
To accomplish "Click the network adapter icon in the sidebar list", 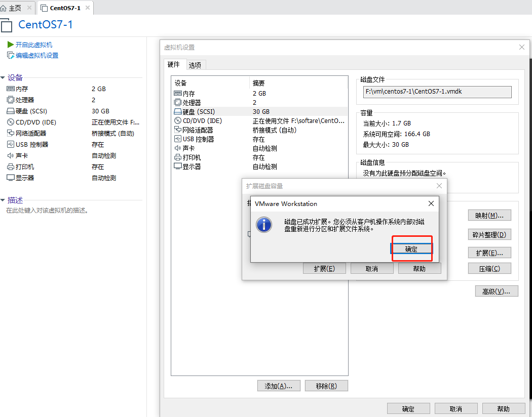I will pos(11,134).
